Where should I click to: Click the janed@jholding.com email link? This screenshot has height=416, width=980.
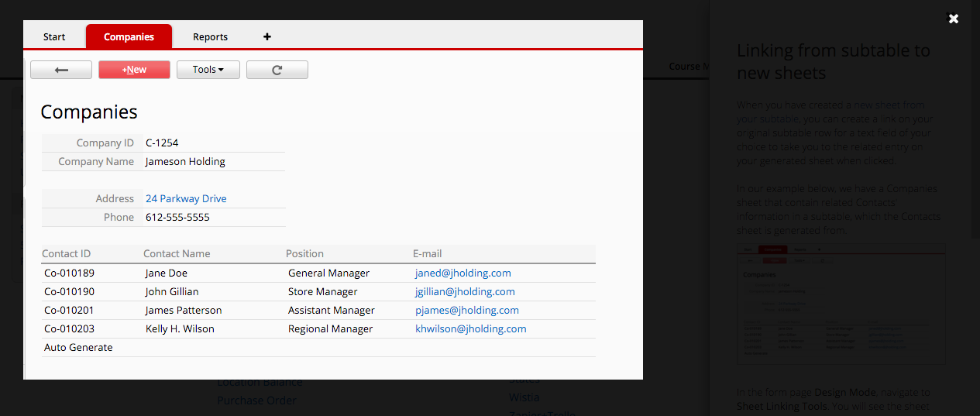pos(463,273)
